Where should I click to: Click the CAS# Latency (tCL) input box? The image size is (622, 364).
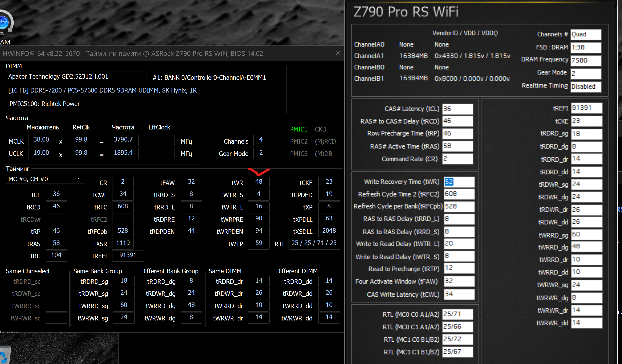click(457, 109)
